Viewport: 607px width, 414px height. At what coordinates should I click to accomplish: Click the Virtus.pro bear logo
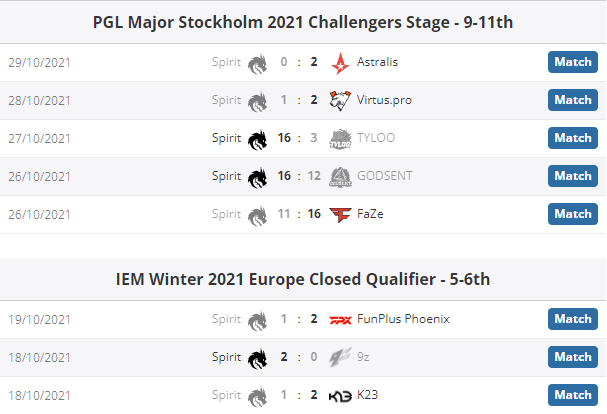click(340, 101)
